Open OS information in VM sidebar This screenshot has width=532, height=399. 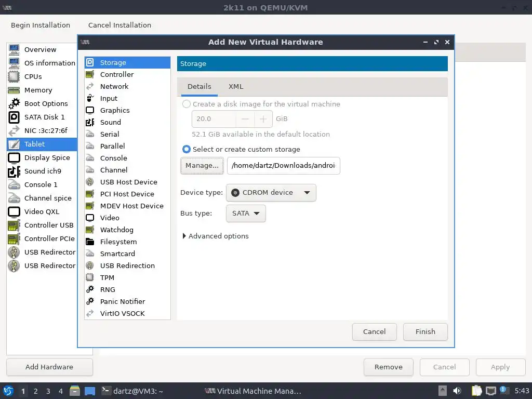[42, 63]
